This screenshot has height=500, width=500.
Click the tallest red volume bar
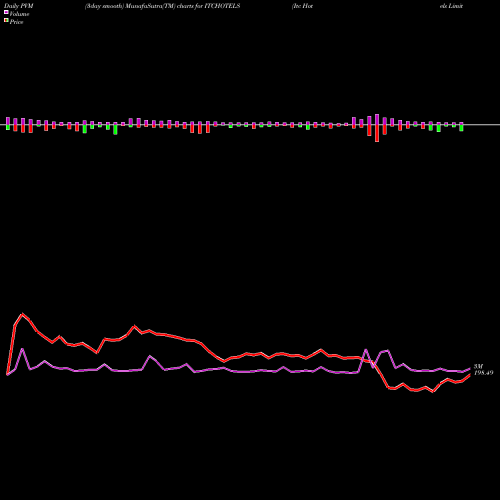(x=377, y=133)
